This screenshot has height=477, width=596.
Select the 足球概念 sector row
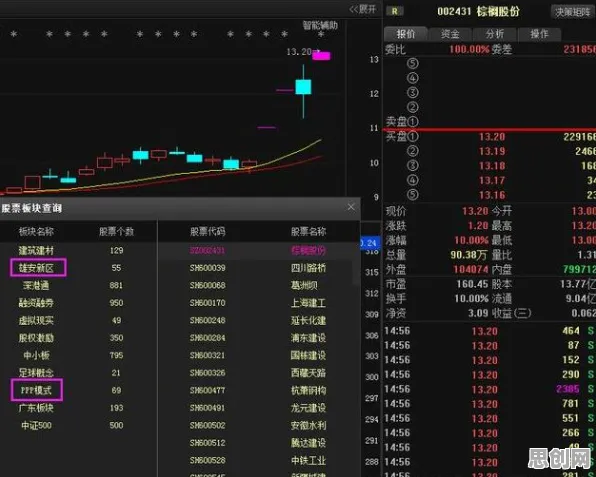[x=78, y=373]
